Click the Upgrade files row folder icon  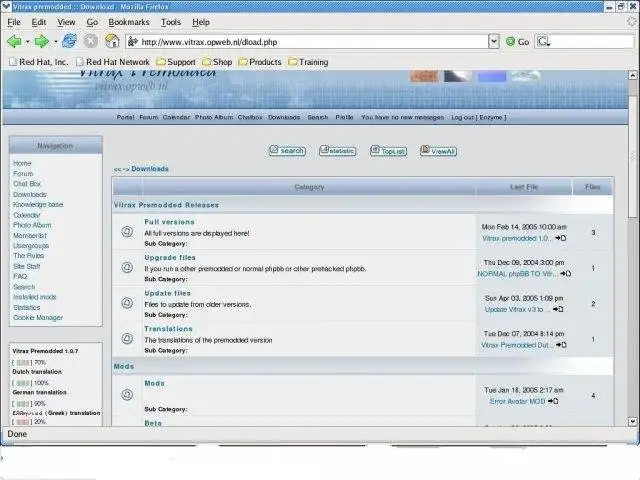click(127, 267)
